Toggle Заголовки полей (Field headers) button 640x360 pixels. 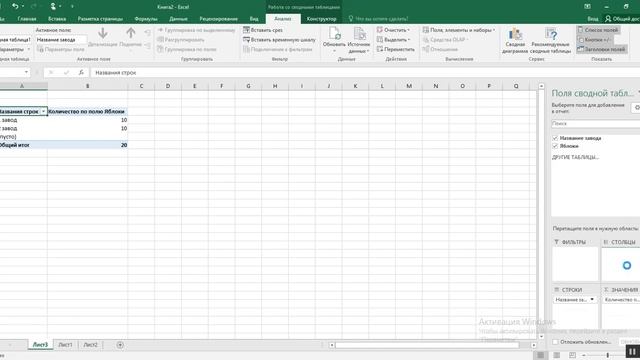tap(601, 49)
